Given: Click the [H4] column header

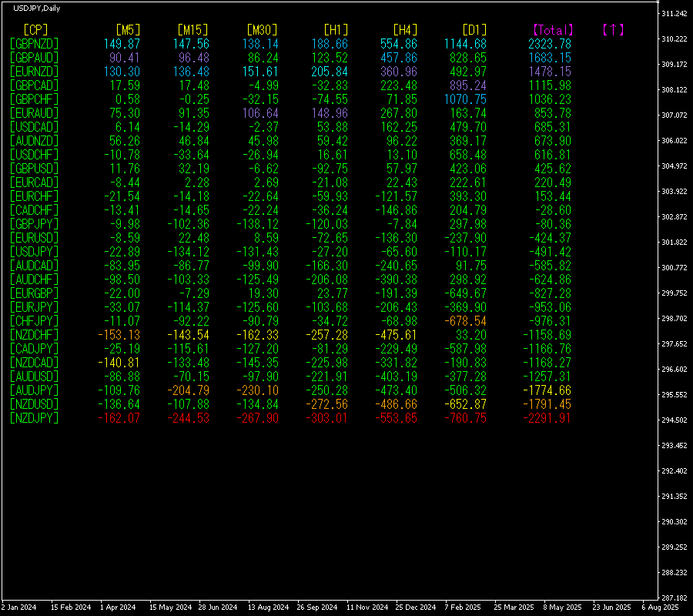Looking at the screenshot, I should pyautogui.click(x=405, y=30).
